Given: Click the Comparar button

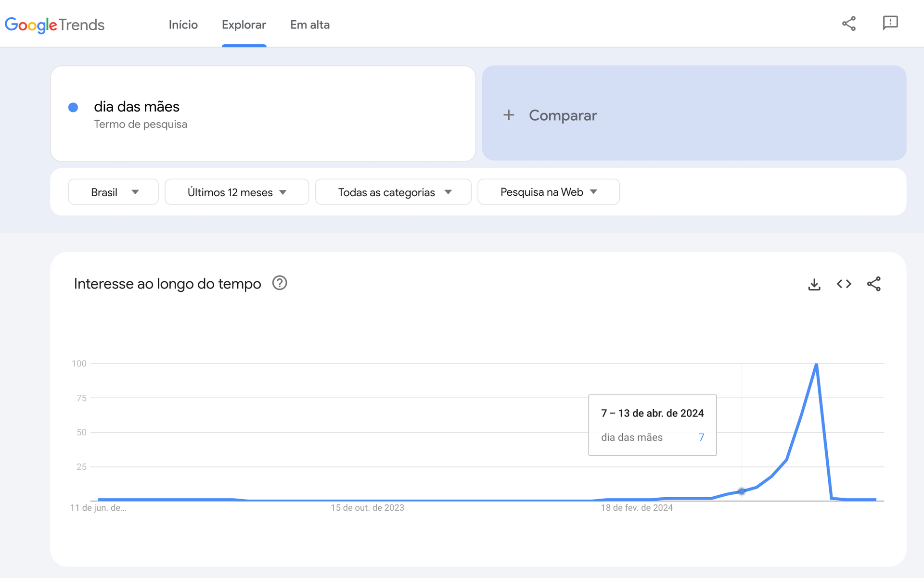Looking at the screenshot, I should [x=563, y=115].
